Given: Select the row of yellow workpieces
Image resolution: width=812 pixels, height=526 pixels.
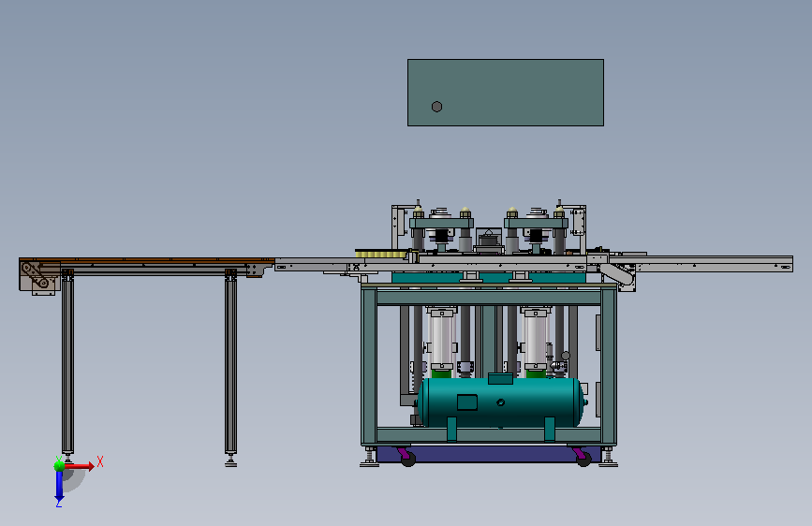Looking at the screenshot, I should [x=379, y=254].
